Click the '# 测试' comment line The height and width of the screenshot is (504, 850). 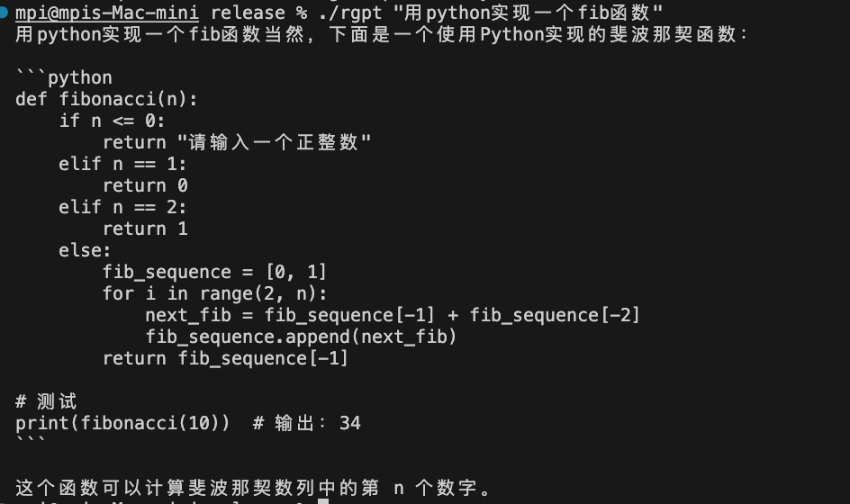(46, 402)
